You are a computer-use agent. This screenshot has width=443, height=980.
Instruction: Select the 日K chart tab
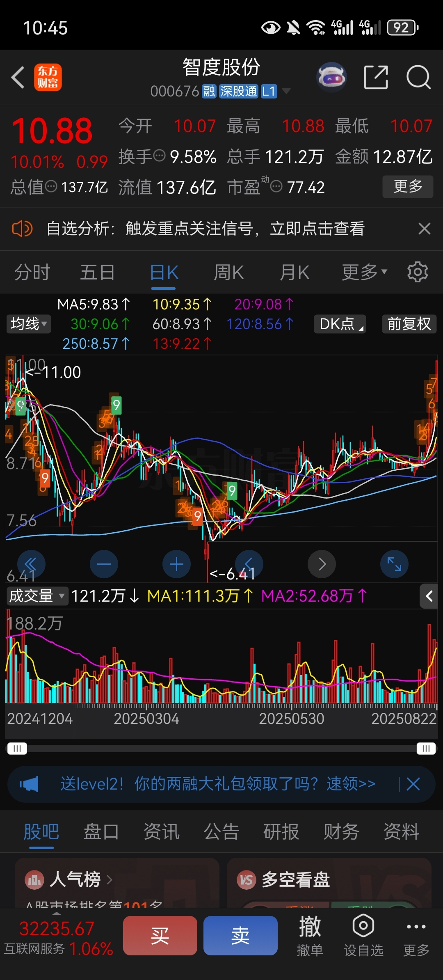click(164, 272)
